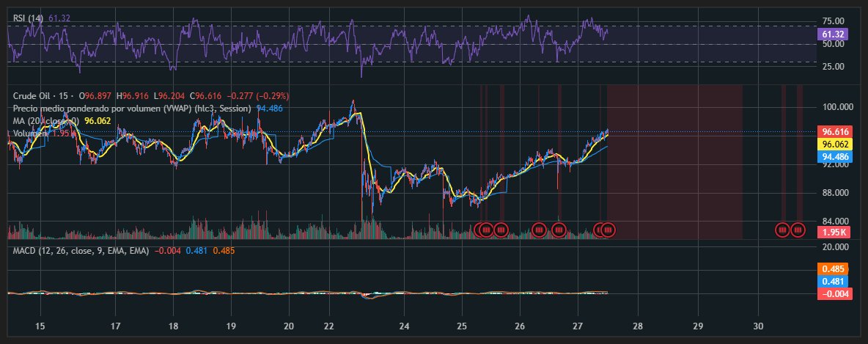Click date label 30 on the time axis
Image resolution: width=868 pixels, height=344 pixels.
pos(758,326)
